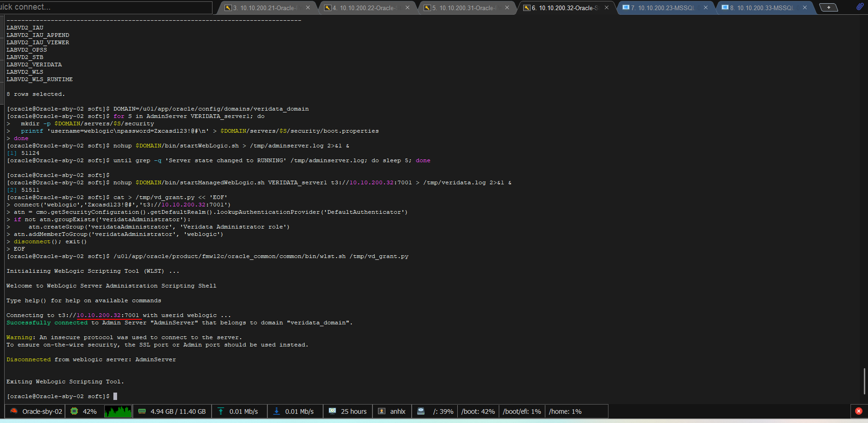Viewport: 868px width, 423px height.
Task: Click the /boot: 42% disk usage entry
Action: coord(478,411)
